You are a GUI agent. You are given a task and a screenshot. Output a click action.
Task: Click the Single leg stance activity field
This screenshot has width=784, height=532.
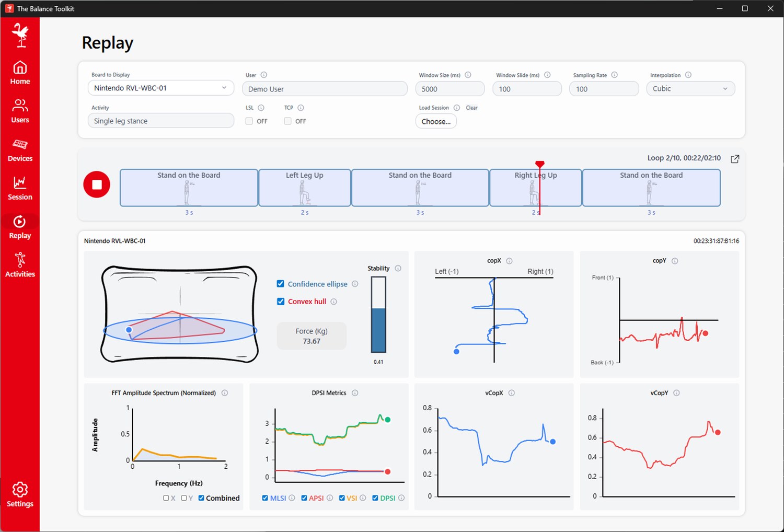pos(161,121)
